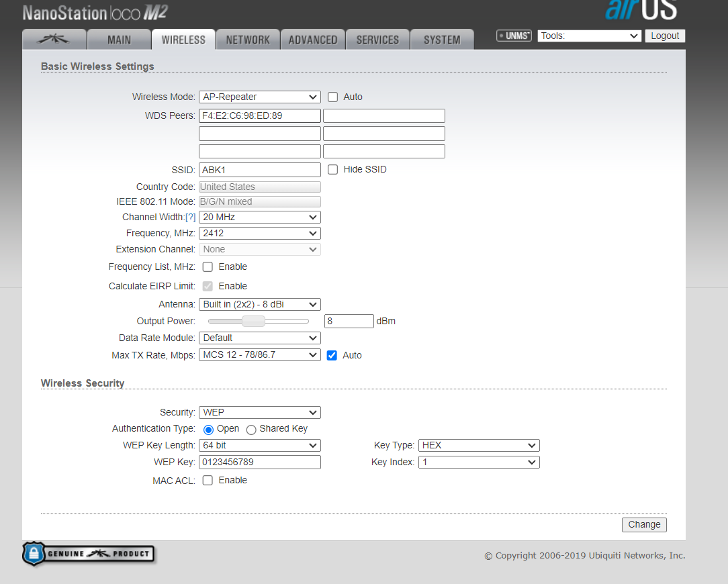Expand the Data Rate Module dropdown
The image size is (728, 584).
[x=259, y=338]
